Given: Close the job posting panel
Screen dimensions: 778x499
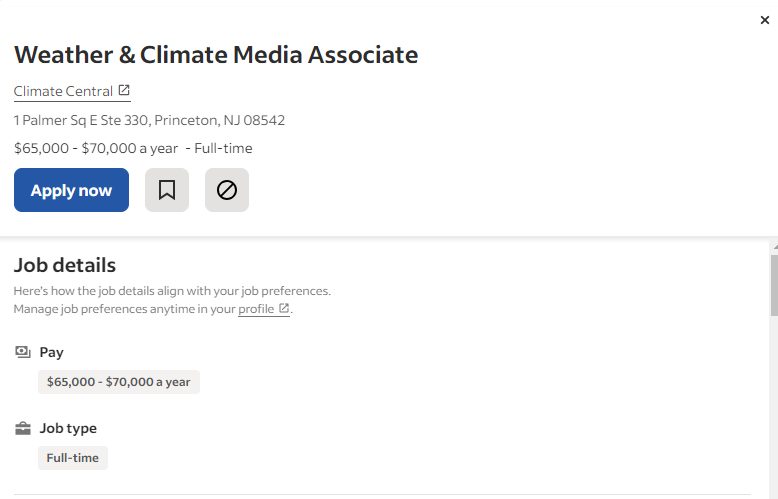Looking at the screenshot, I should [x=765, y=20].
